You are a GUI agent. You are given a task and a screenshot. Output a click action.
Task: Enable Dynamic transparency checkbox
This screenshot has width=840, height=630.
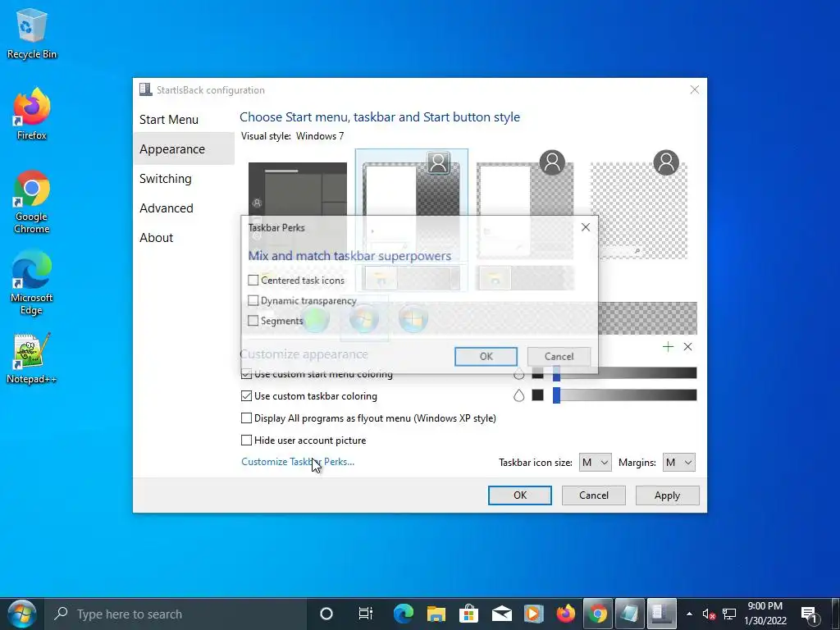pyautogui.click(x=253, y=300)
